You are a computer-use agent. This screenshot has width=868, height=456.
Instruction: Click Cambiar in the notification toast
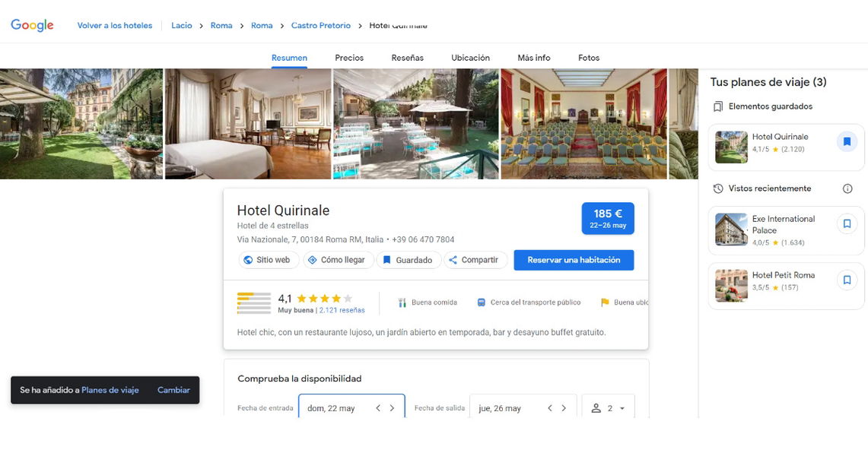(x=173, y=390)
